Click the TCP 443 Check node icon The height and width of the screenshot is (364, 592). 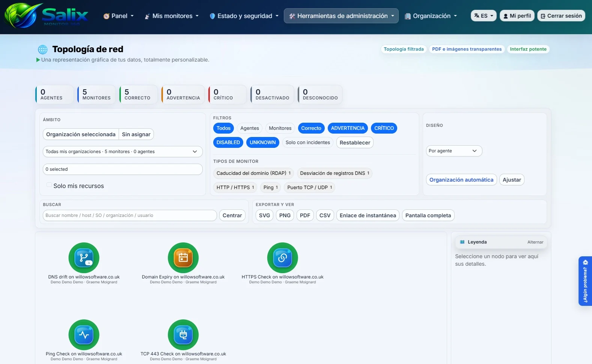[x=183, y=335]
